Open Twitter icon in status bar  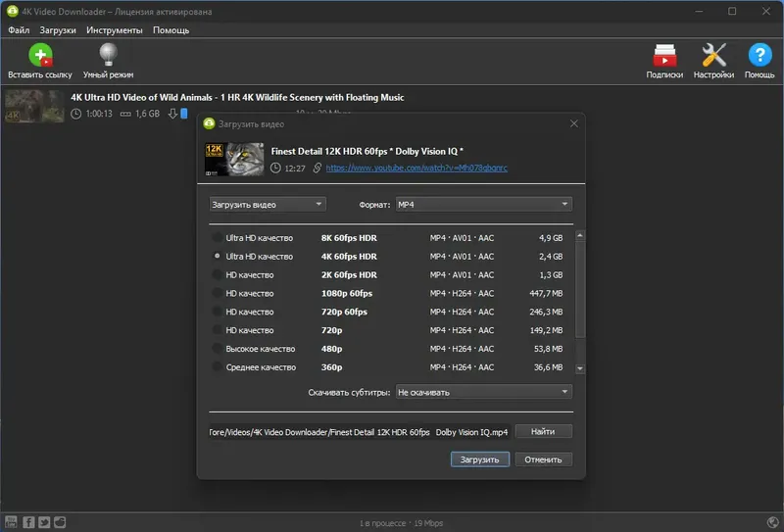coord(44,522)
